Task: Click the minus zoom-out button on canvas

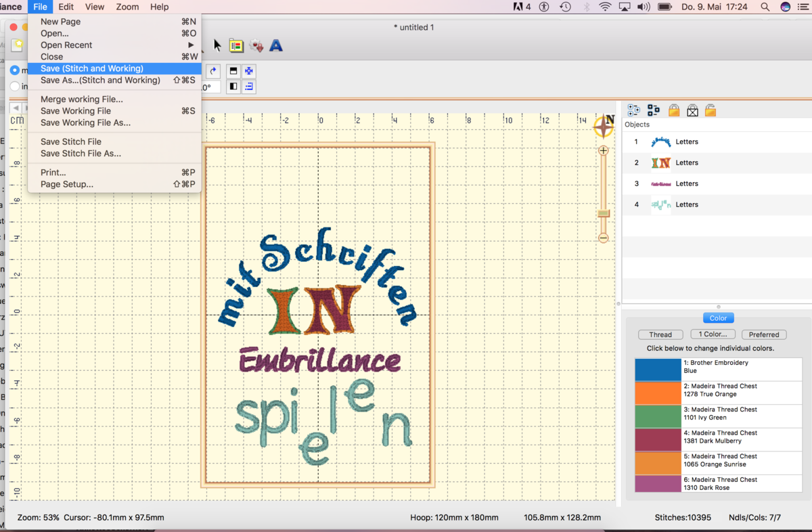Action: (x=604, y=238)
